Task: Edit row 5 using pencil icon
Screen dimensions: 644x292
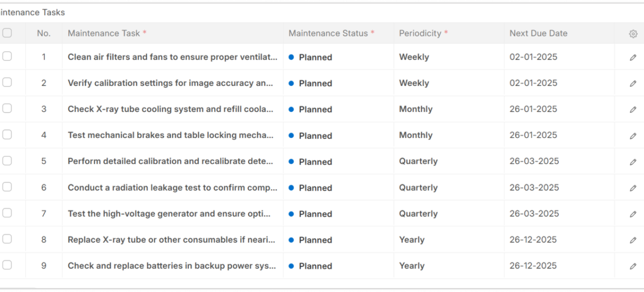Action: [633, 162]
